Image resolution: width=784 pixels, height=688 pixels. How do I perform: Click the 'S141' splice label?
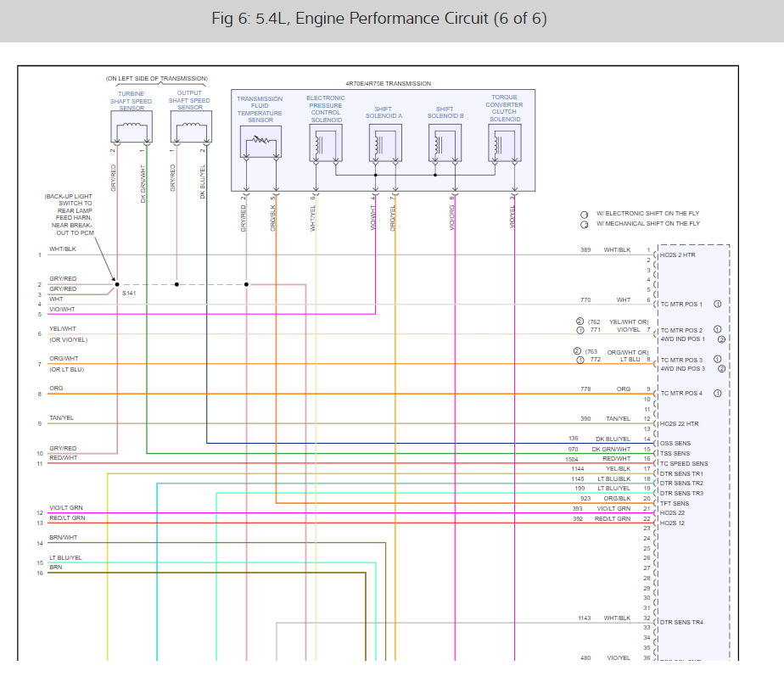point(129,293)
